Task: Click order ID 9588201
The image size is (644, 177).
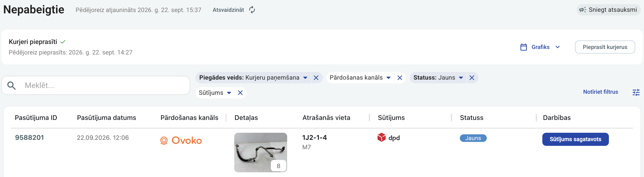Action: [x=29, y=138]
